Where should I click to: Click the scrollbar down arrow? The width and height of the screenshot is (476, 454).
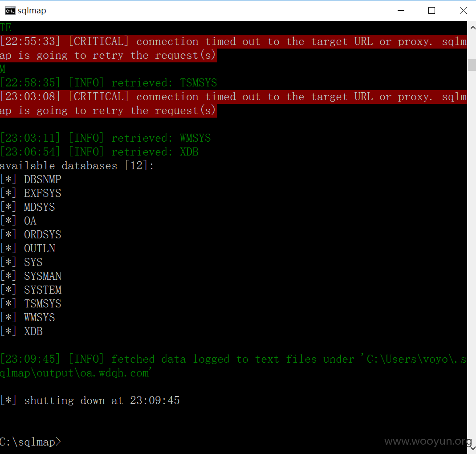tap(472, 448)
